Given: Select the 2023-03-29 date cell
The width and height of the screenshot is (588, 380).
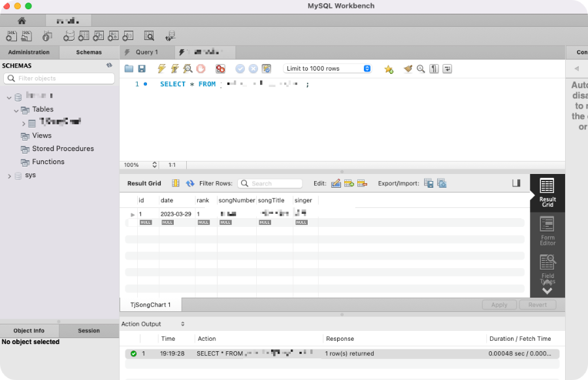Looking at the screenshot, I should (176, 214).
